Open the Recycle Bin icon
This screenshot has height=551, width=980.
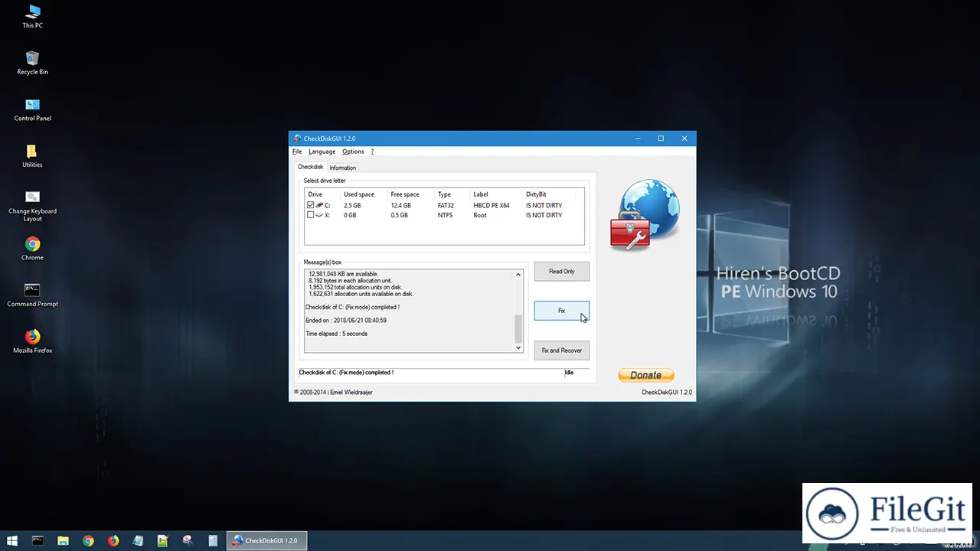32,63
